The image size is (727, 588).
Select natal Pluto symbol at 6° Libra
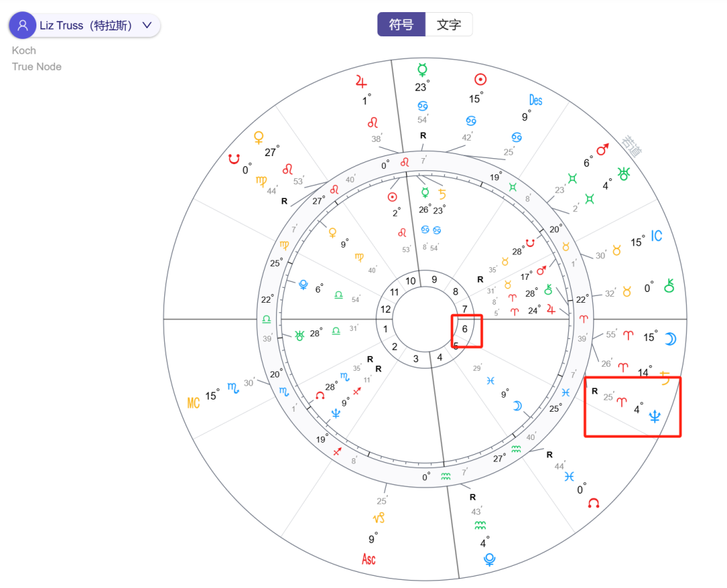(303, 285)
